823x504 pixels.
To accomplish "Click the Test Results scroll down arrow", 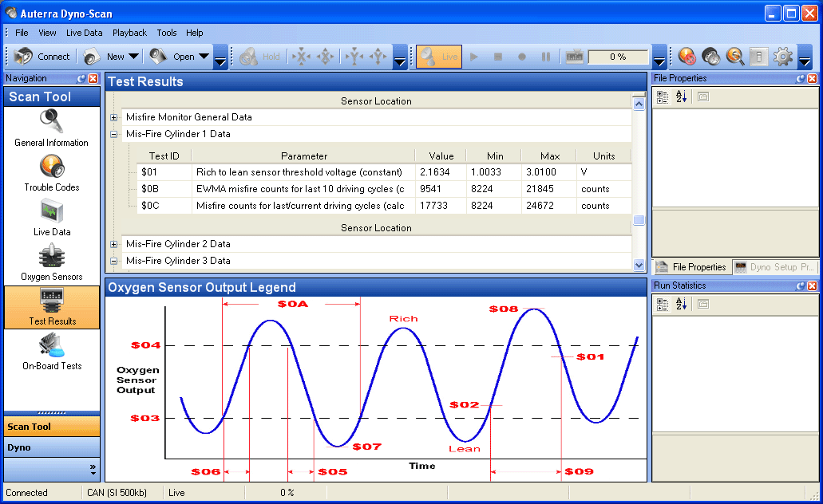I will [639, 265].
